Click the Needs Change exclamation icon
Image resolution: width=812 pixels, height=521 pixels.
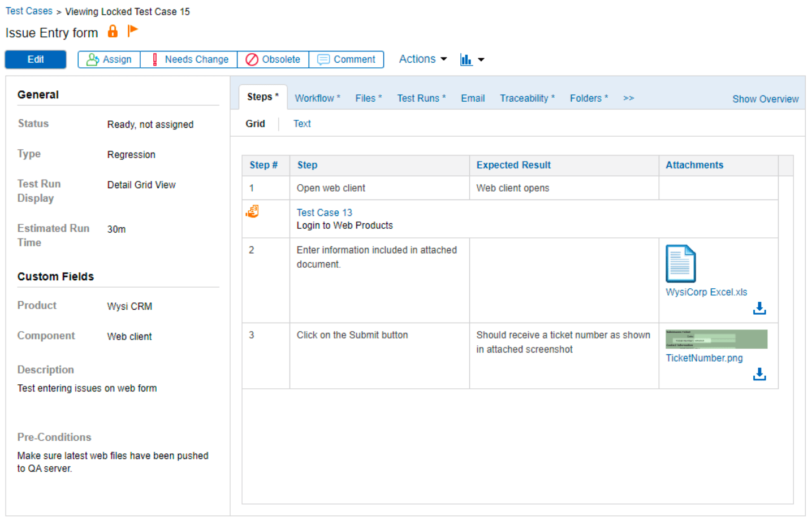(155, 59)
